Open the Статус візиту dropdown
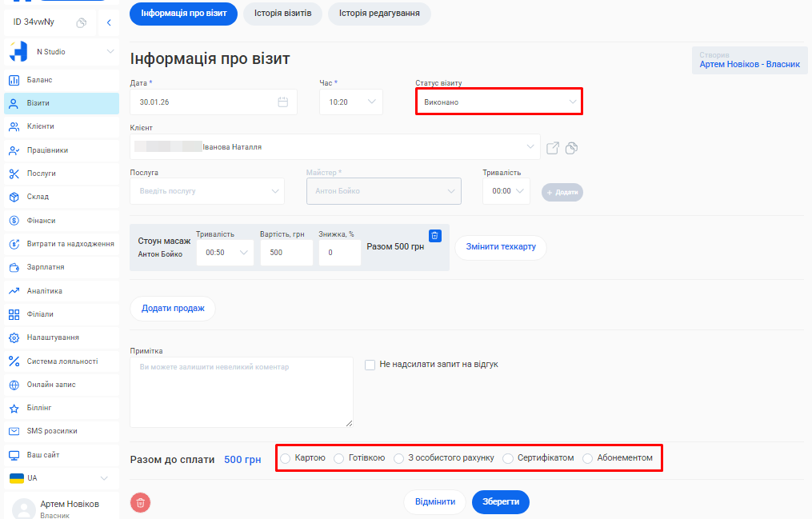Screen dimensions: 812x519 click(x=498, y=102)
